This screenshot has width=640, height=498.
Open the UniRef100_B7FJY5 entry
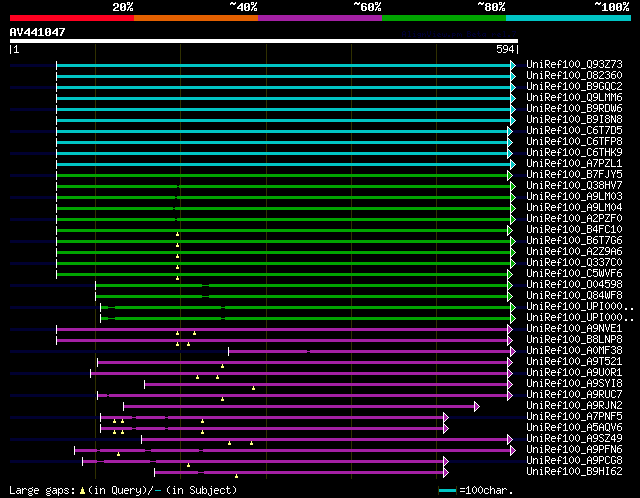tap(574, 175)
